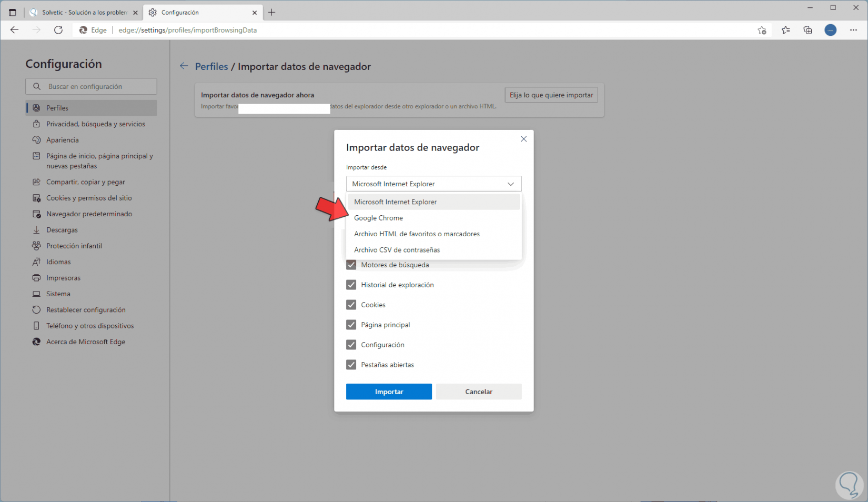Click the Descargas download icon
This screenshot has height=502, width=868.
[x=36, y=230]
